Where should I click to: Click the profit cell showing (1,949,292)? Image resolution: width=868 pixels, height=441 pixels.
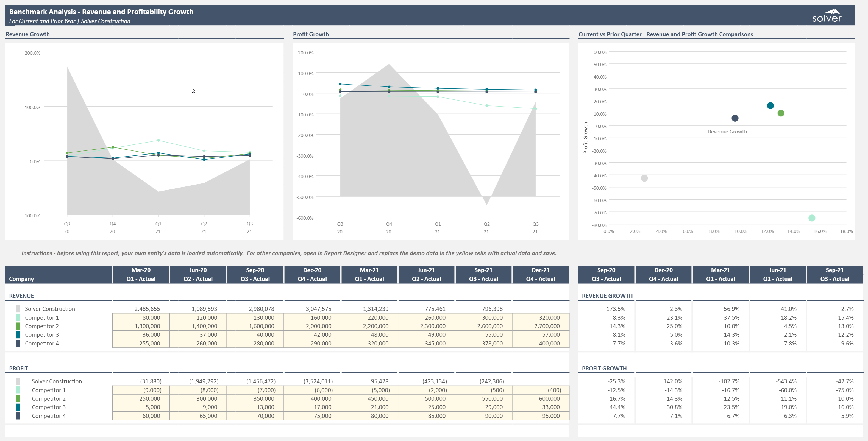click(x=198, y=381)
